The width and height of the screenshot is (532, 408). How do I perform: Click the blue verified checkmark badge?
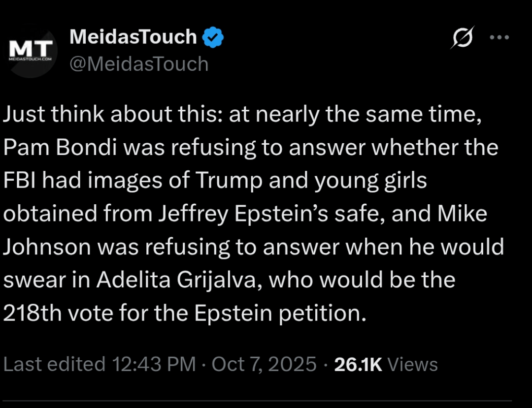pos(213,37)
